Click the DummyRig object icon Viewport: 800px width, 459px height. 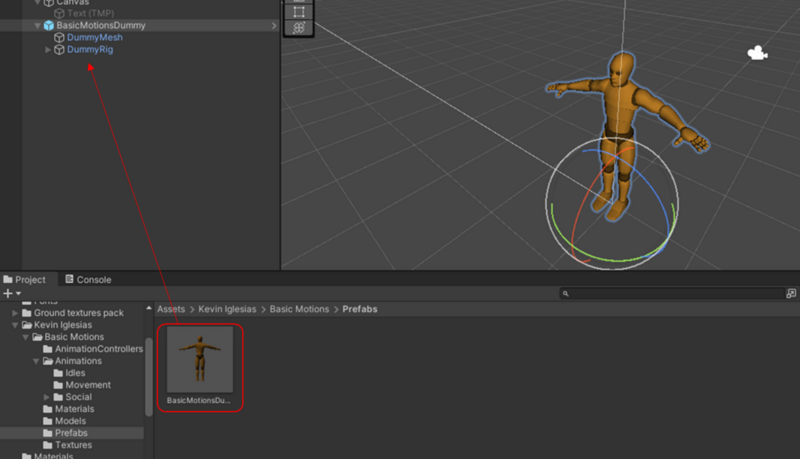click(59, 49)
